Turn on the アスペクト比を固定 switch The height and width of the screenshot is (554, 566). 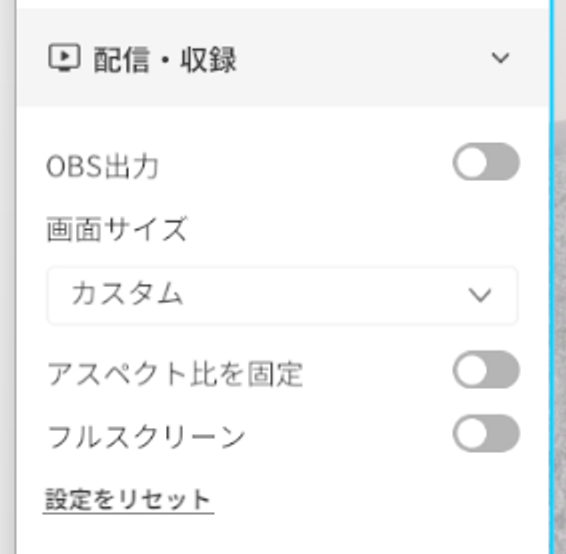[486, 370]
